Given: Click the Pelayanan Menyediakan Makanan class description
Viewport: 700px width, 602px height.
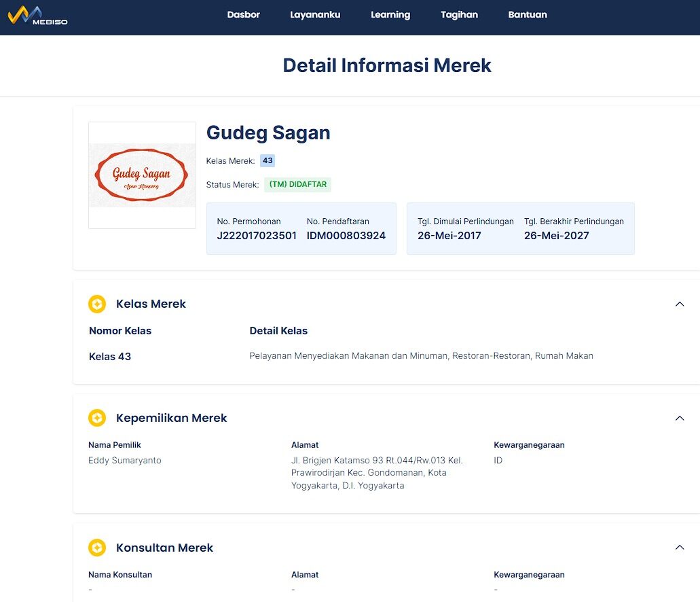Looking at the screenshot, I should 421,356.
